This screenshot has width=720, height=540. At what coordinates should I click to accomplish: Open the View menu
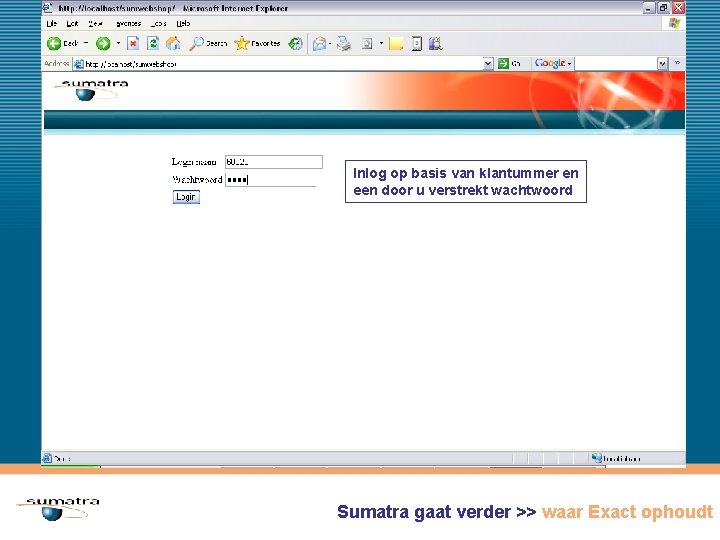pyautogui.click(x=95, y=23)
